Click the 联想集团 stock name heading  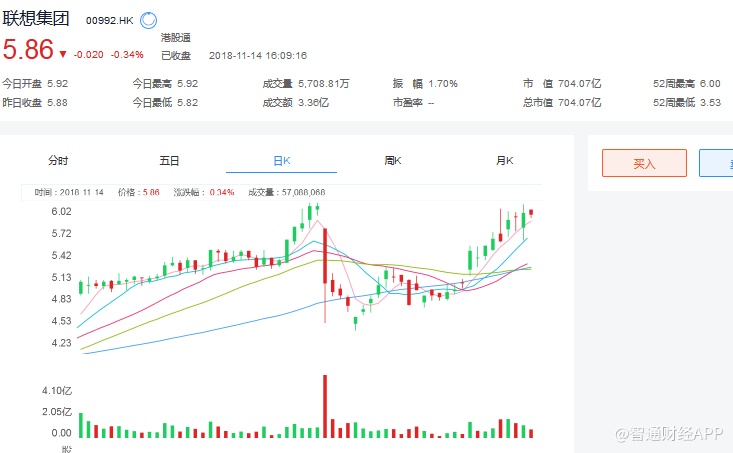click(37, 18)
